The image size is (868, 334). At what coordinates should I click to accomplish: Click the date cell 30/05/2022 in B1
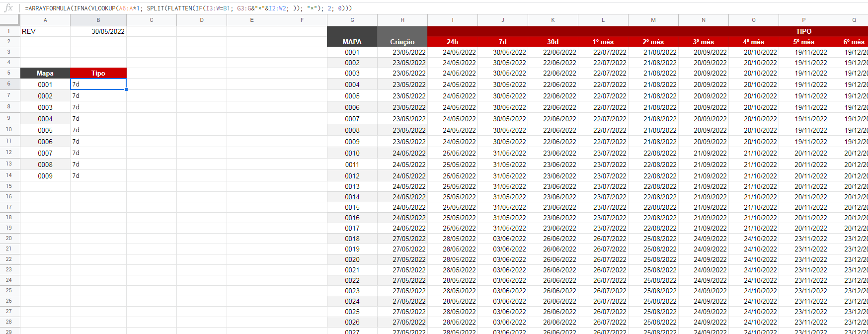(x=98, y=31)
